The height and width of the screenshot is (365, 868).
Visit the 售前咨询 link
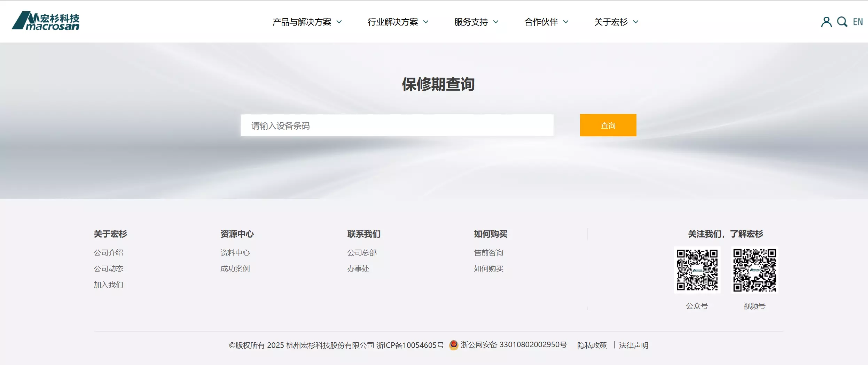[x=488, y=252]
